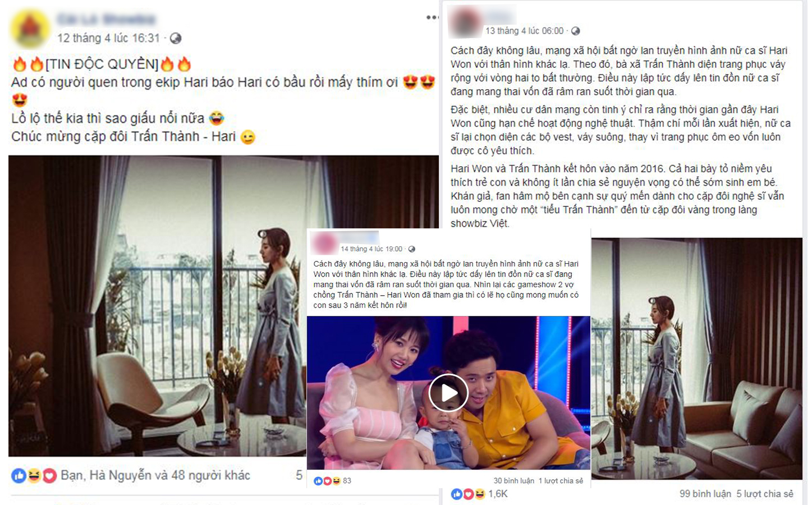The width and height of the screenshot is (812, 505).
Task: Click the 1 lượt chia sẻ link
Action: 561,481
